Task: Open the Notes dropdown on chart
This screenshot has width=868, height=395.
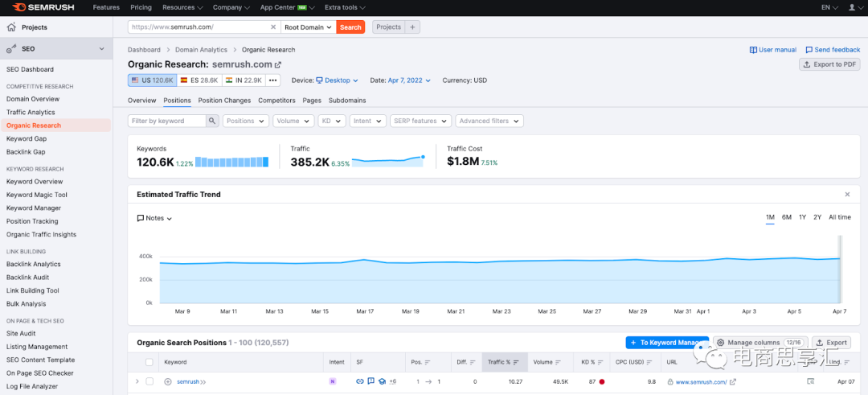Action: 154,218
